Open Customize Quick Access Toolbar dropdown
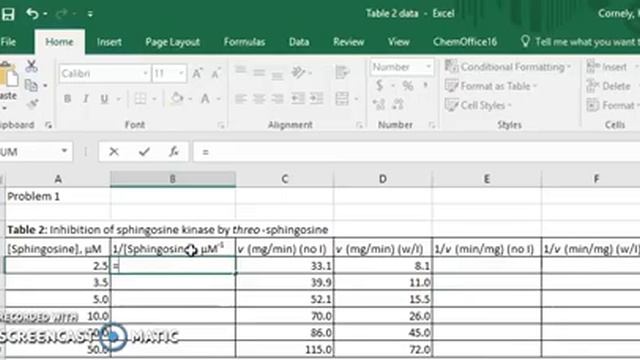This screenshot has height=360, width=640. (90, 14)
